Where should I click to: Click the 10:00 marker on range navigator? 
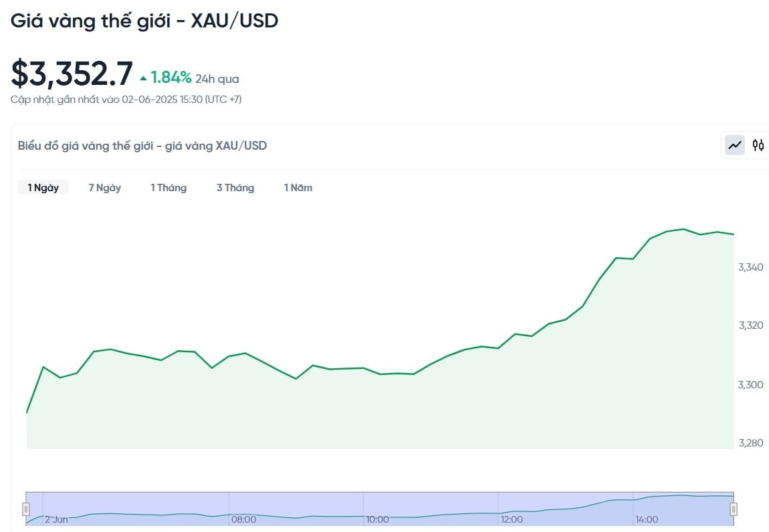(x=378, y=519)
